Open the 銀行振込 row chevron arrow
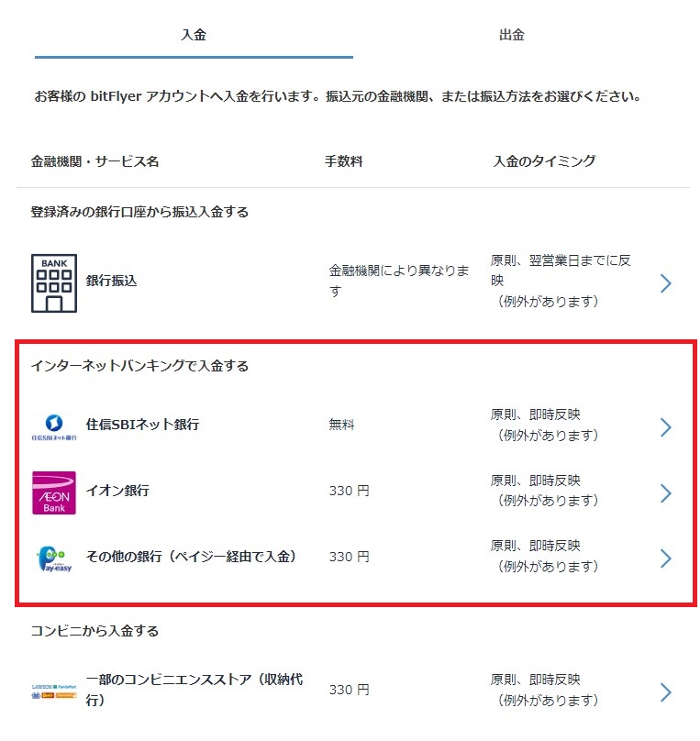The height and width of the screenshot is (741, 700). (x=666, y=283)
